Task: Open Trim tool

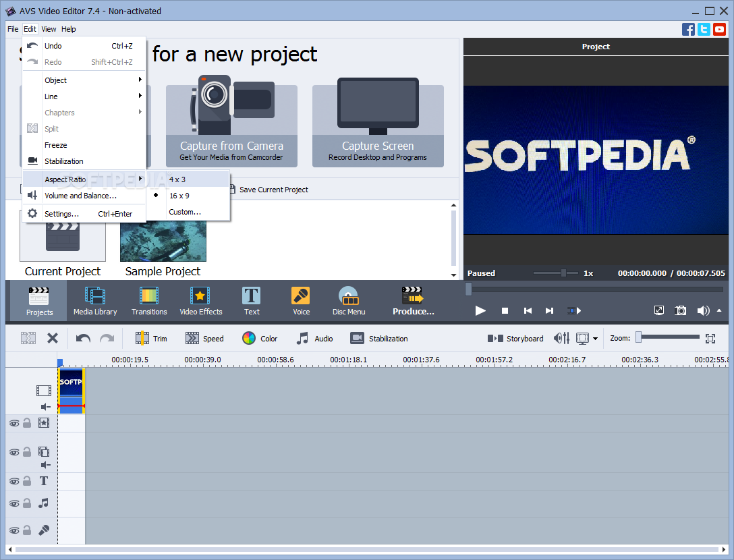Action: pyautogui.click(x=151, y=338)
